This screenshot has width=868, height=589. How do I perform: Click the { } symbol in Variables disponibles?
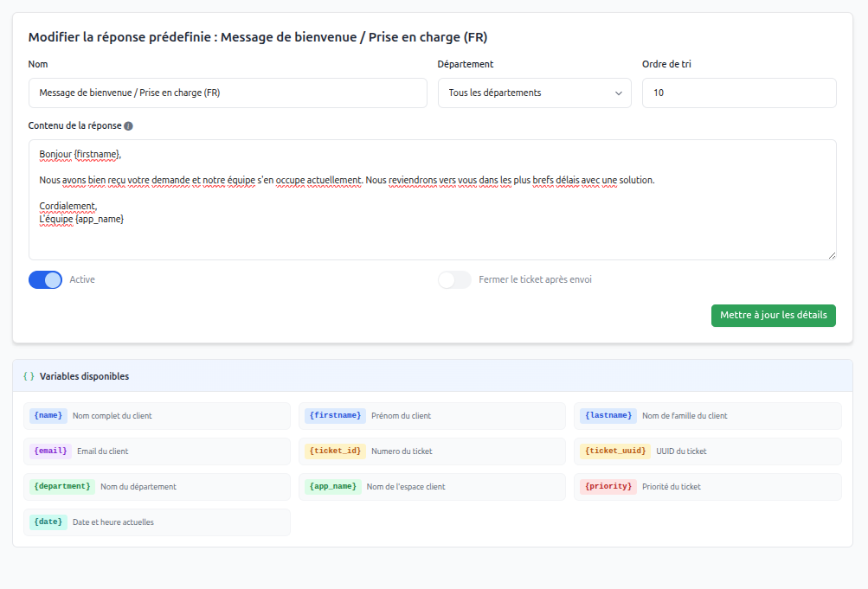click(29, 375)
